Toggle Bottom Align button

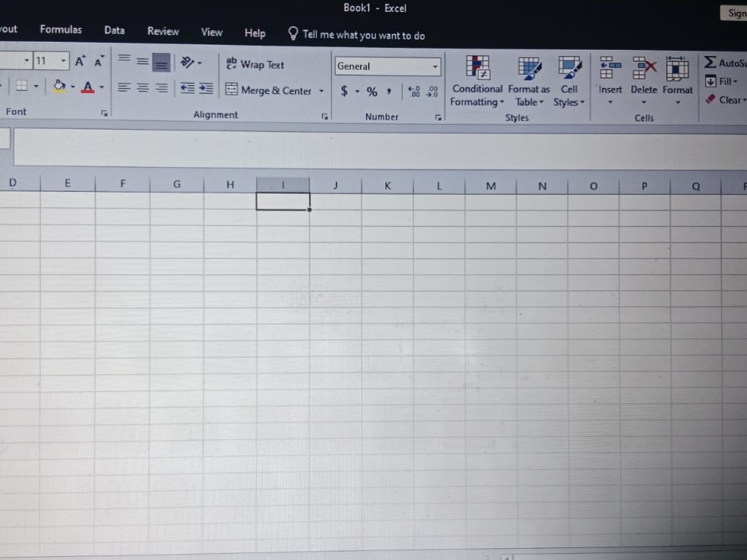(161, 63)
